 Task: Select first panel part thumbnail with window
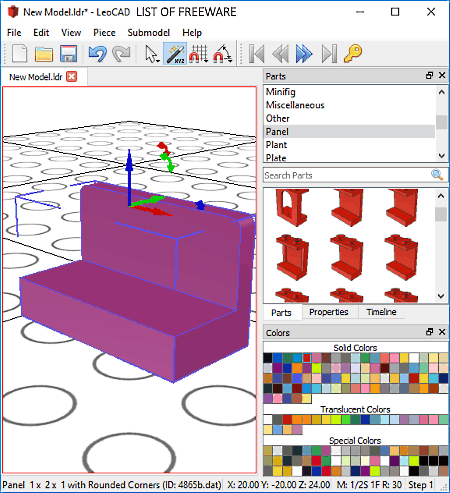292,208
